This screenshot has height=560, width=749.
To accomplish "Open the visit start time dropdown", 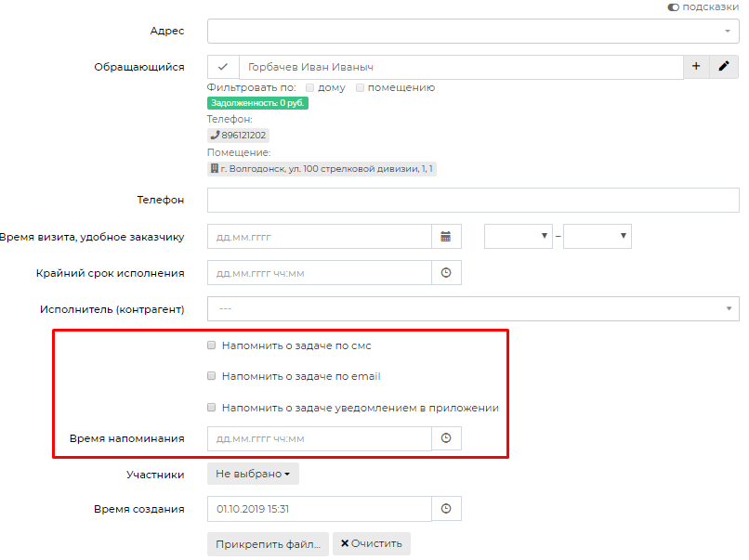I will (x=518, y=236).
